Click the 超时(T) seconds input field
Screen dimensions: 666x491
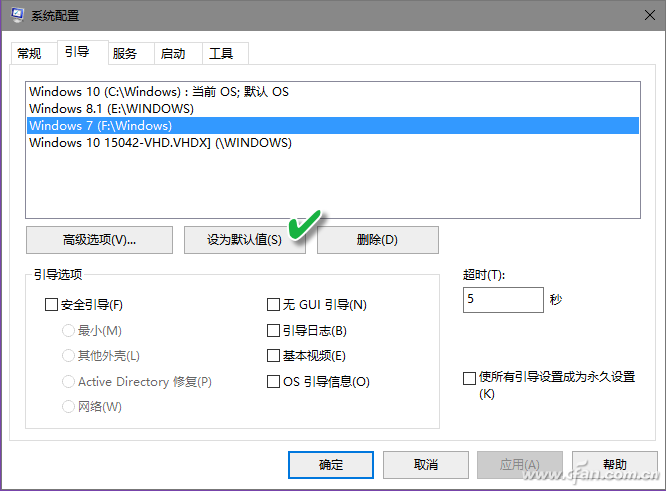pos(503,300)
